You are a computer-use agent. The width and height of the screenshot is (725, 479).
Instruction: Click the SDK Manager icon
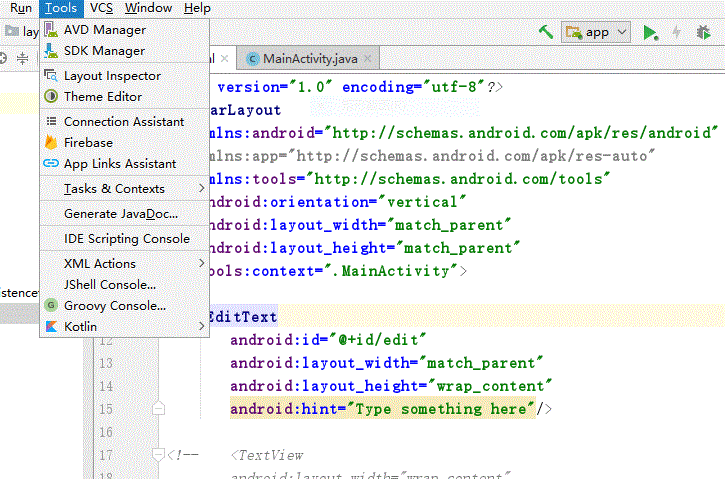[51, 51]
